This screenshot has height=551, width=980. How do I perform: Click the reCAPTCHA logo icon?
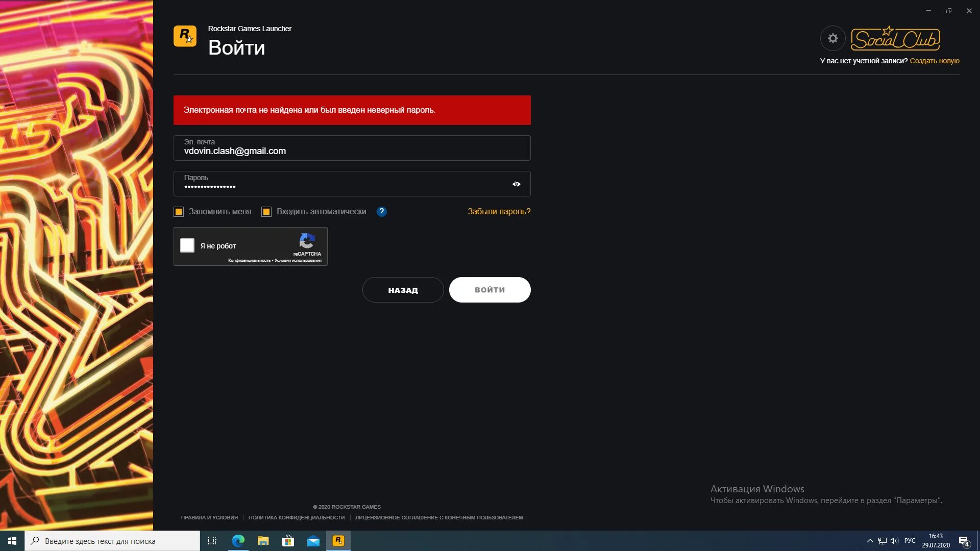[307, 241]
